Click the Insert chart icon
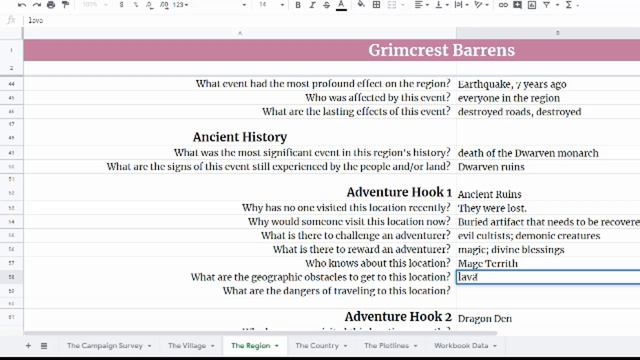The height and width of the screenshot is (360, 640). coord(531,5)
